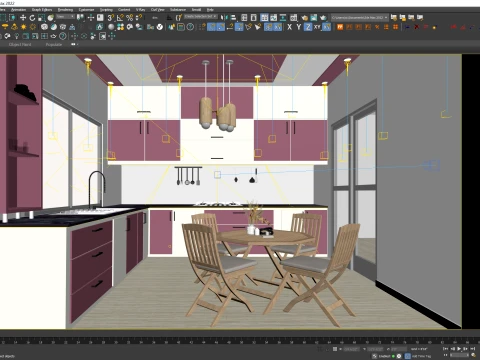Open the Layer Explorer icon

click(x=253, y=17)
